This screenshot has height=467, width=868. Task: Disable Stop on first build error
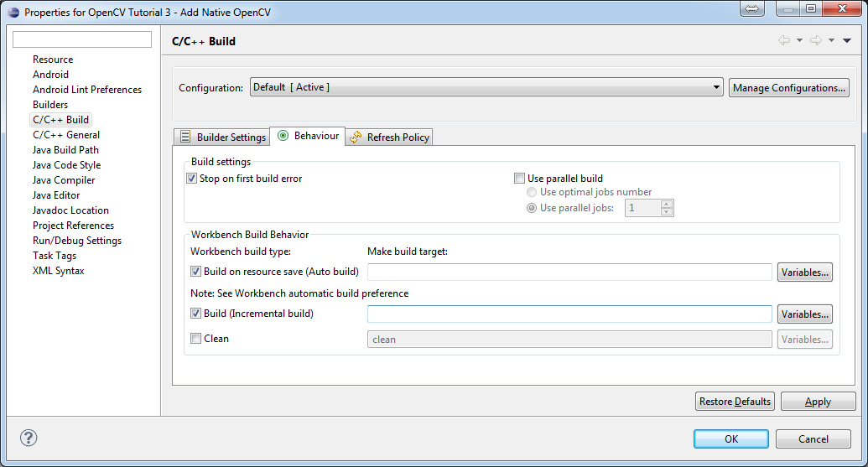click(192, 179)
